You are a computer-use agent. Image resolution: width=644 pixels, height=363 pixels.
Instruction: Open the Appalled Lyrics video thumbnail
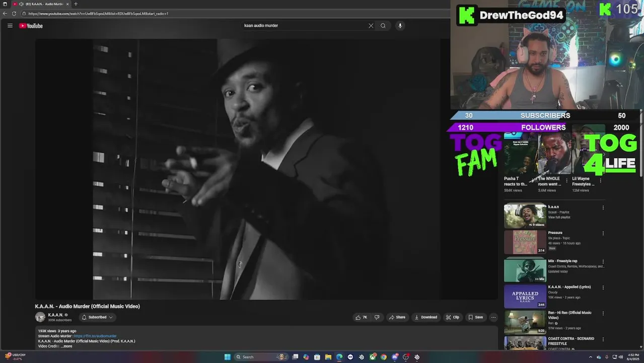pyautogui.click(x=525, y=296)
